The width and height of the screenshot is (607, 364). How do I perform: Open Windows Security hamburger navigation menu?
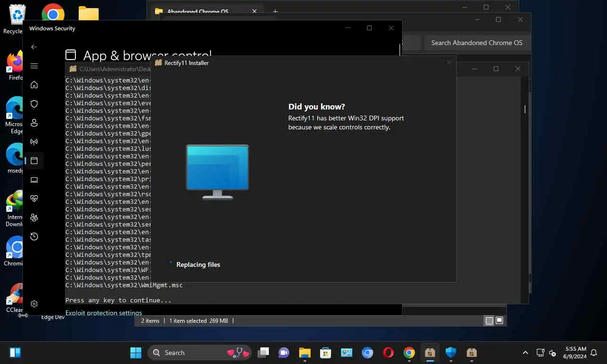34,66
